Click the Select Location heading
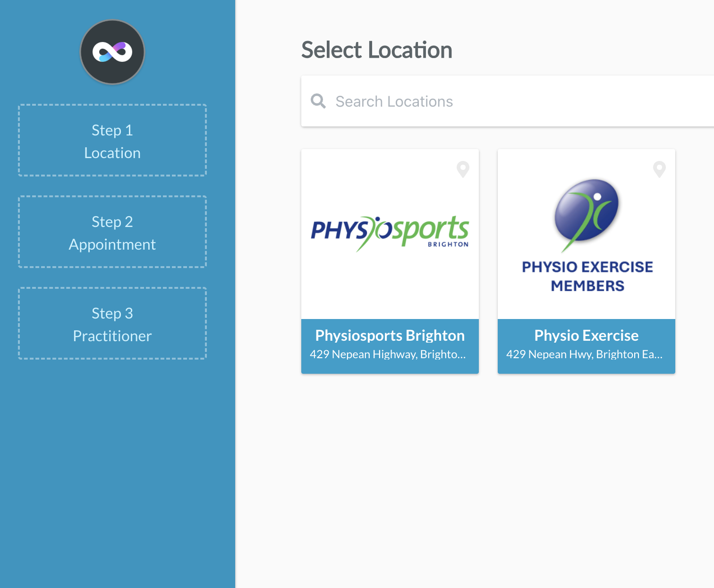Viewport: 714px width, 588px height. 376,50
